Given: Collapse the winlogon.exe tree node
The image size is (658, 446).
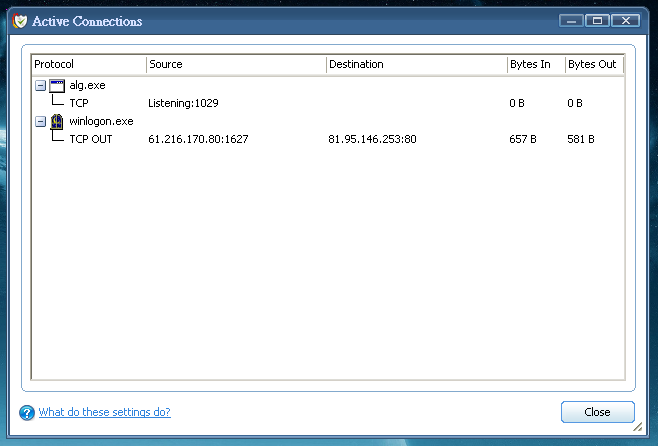Looking at the screenshot, I should pyautogui.click(x=40, y=122).
